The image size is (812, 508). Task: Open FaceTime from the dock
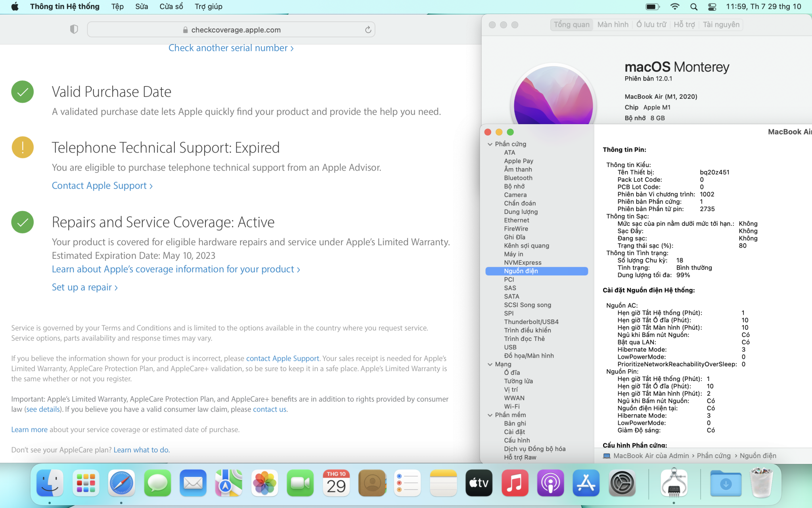coord(300,483)
